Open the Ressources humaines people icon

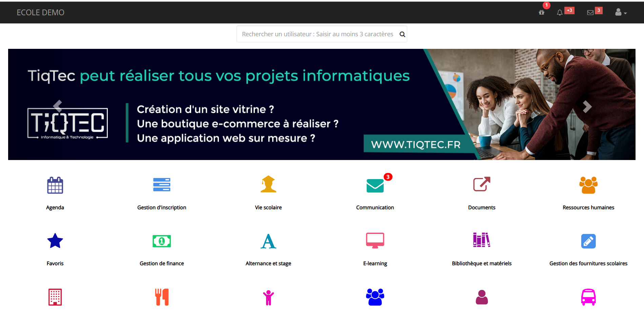[x=588, y=185]
